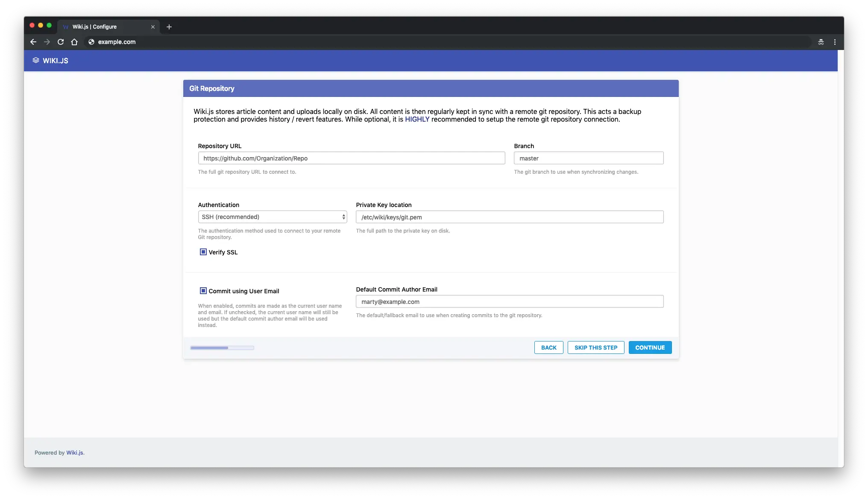This screenshot has height=499, width=868.
Task: Click the browser forward arrow
Action: [47, 42]
